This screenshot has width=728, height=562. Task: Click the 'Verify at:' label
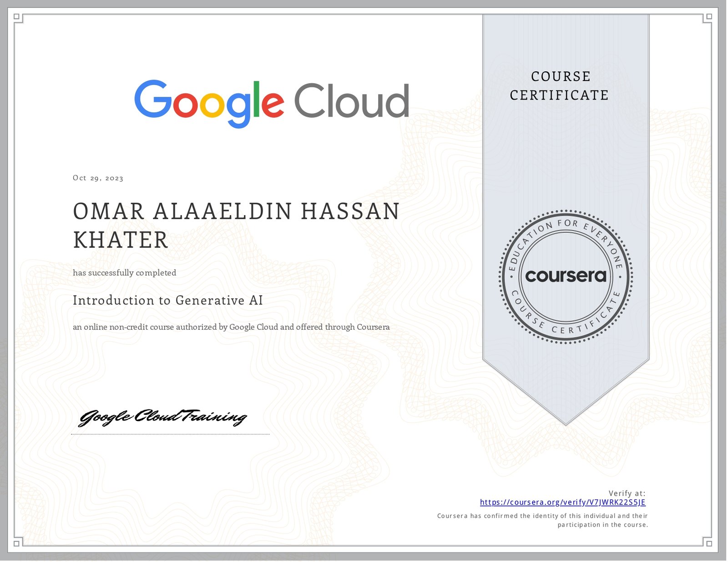[627, 493]
